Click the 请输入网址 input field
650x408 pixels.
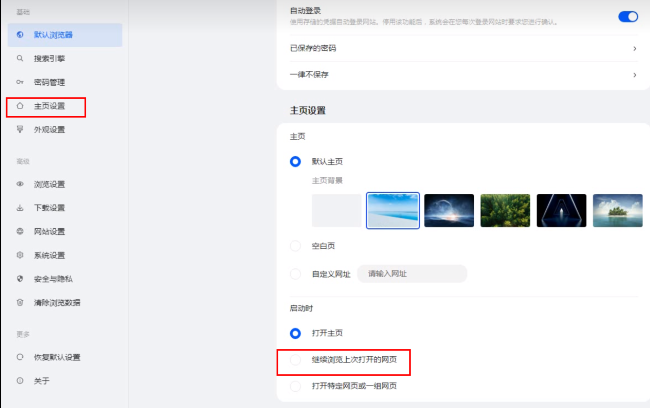(x=412, y=274)
